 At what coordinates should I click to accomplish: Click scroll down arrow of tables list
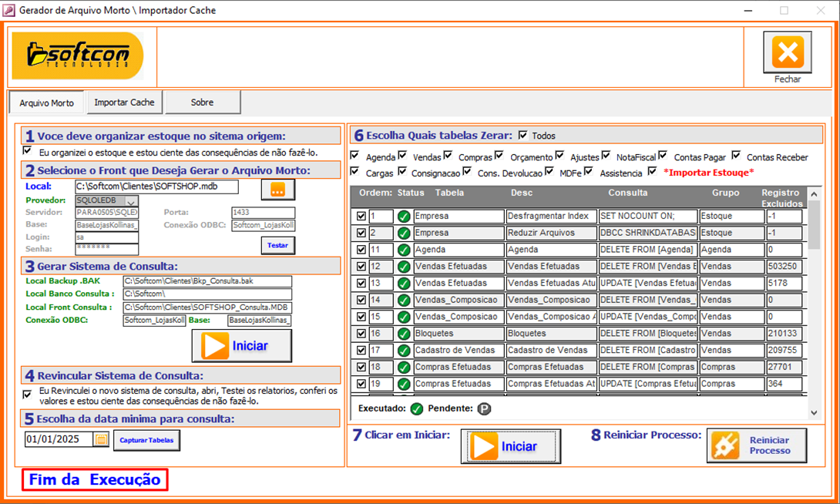coord(815,413)
